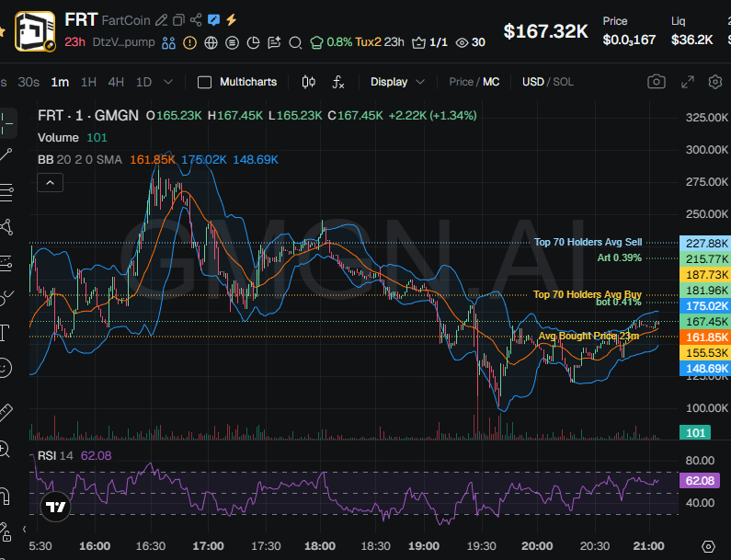
Task: Select the geometric pattern nodes tool
Action: tap(6, 227)
